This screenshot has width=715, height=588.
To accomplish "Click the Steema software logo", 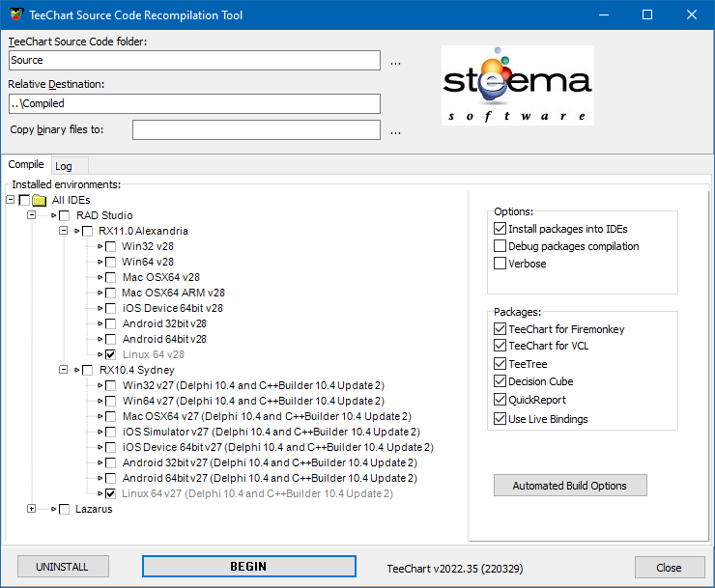I will [x=518, y=85].
